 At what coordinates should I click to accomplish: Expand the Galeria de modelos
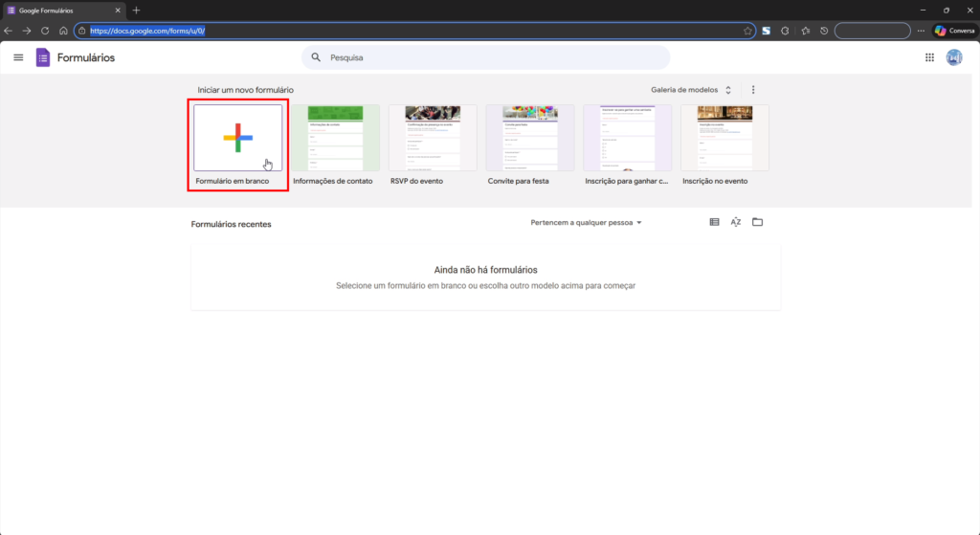pos(691,90)
